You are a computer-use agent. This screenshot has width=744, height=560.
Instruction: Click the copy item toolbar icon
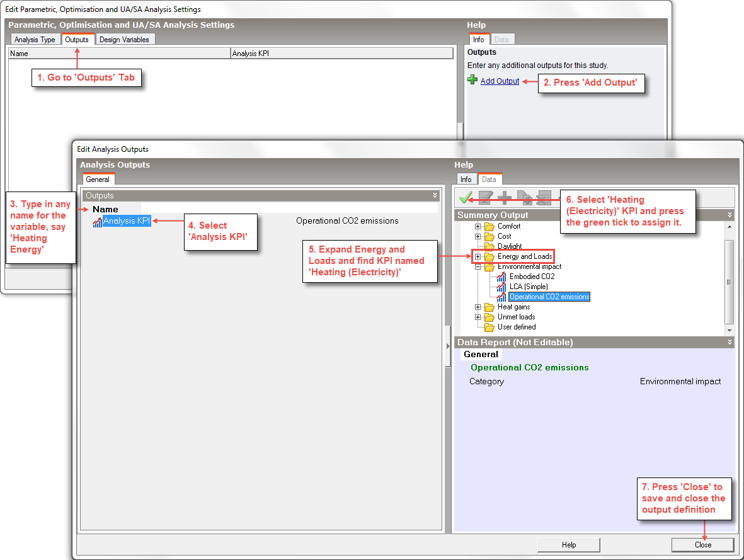pyautogui.click(x=524, y=198)
